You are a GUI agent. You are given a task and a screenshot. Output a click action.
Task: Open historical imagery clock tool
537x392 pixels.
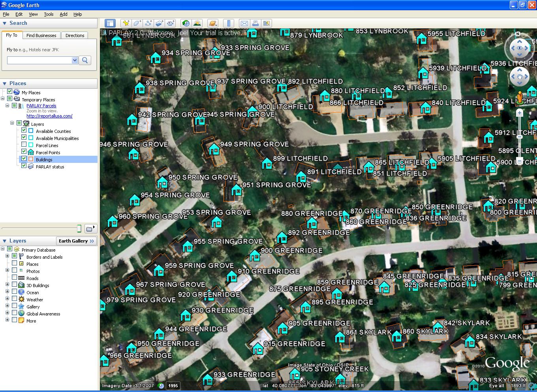pyautogui.click(x=186, y=23)
